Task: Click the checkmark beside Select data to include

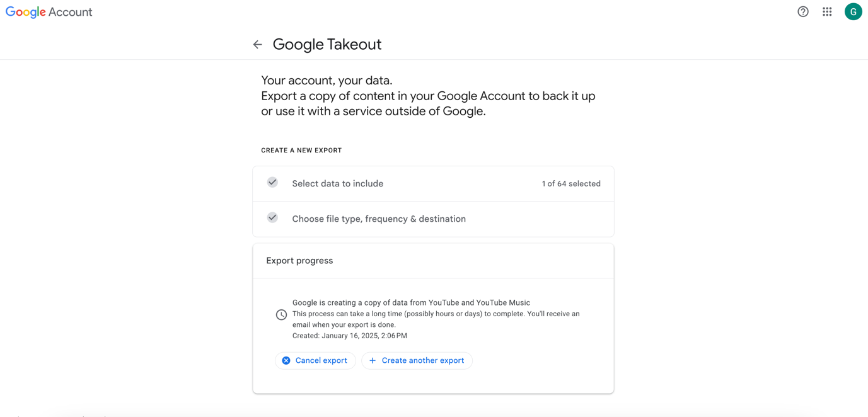Action: (272, 183)
